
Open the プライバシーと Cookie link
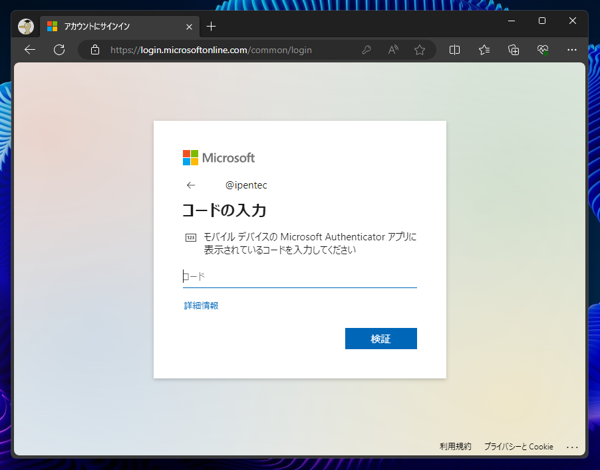518,446
